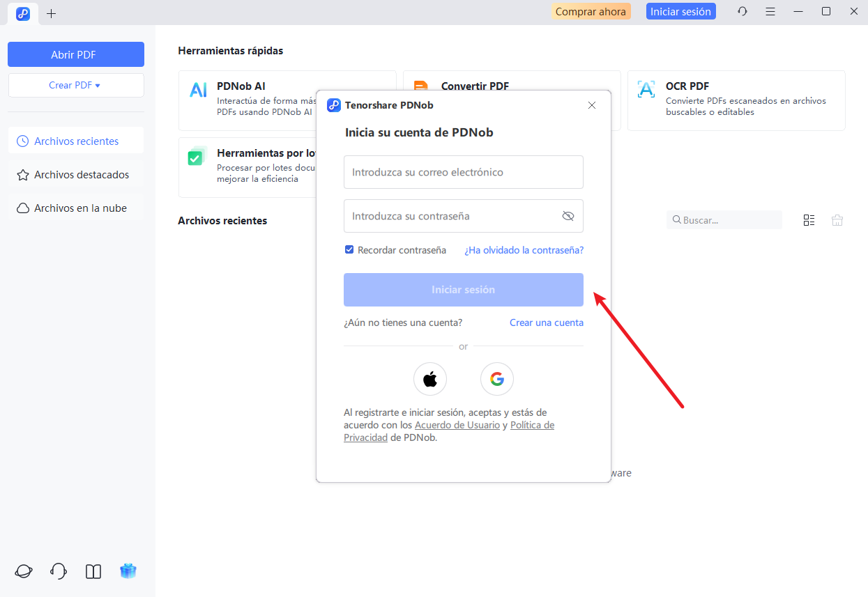868x597 pixels.
Task: Open OCR PDF tool icon
Action: tap(646, 89)
